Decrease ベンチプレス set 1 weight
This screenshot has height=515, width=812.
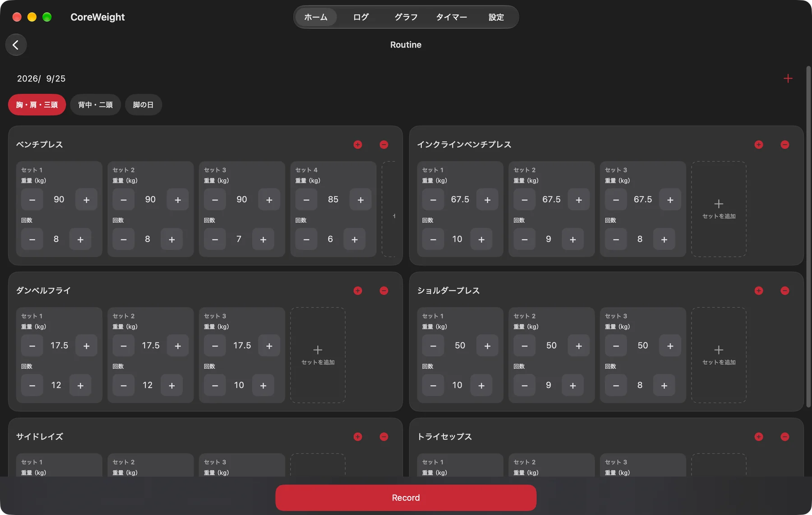(32, 199)
